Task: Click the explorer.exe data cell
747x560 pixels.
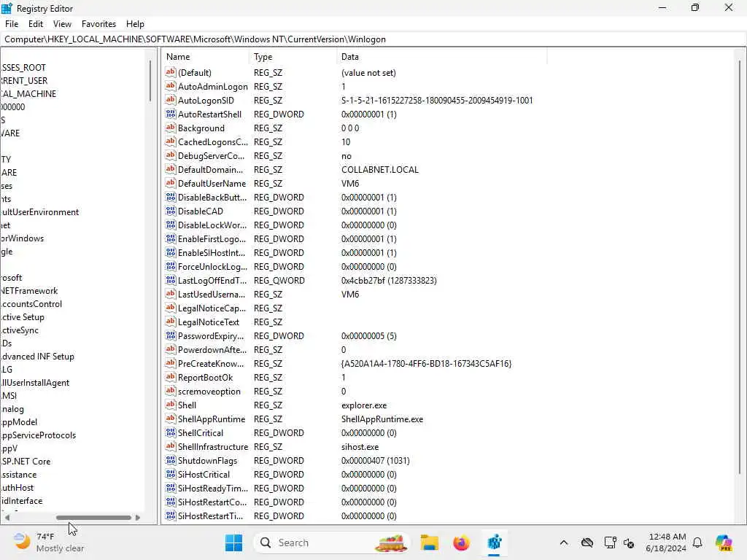Action: pyautogui.click(x=364, y=405)
